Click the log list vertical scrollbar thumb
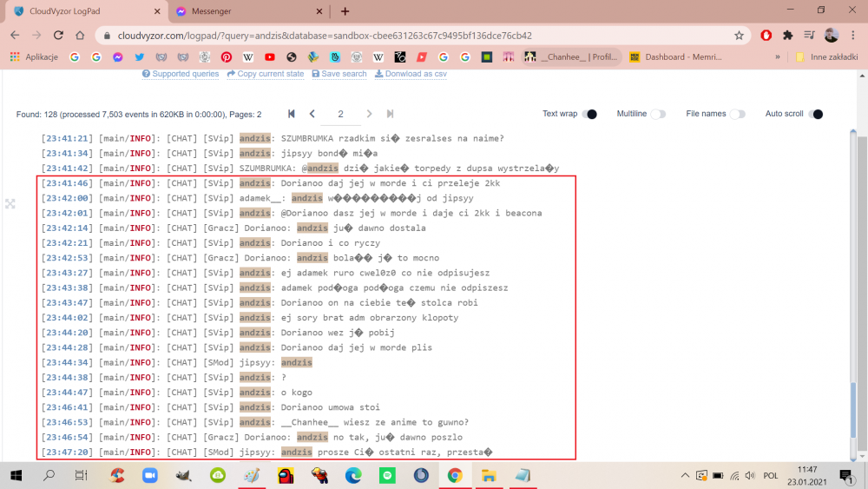Image resolution: width=868 pixels, height=489 pixels. 853,410
